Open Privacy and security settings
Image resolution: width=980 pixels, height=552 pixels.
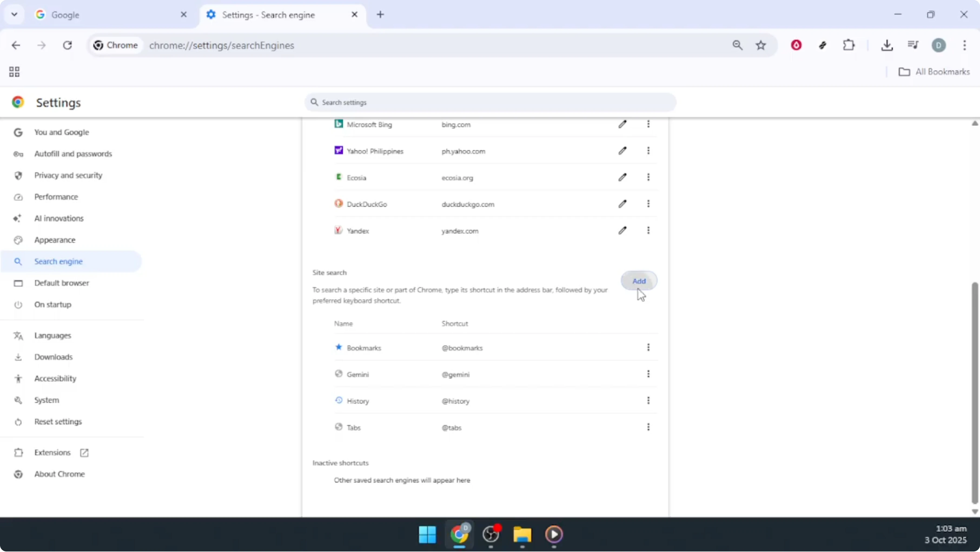click(x=71, y=176)
